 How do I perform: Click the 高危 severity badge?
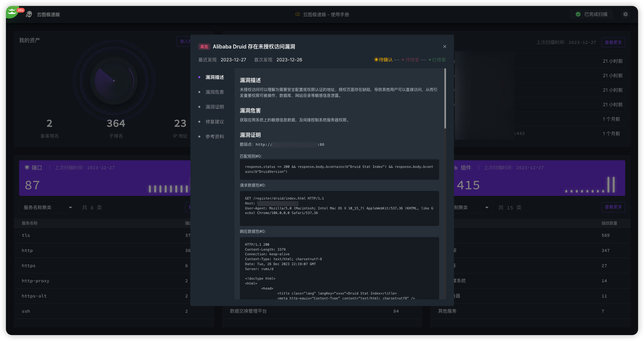204,47
